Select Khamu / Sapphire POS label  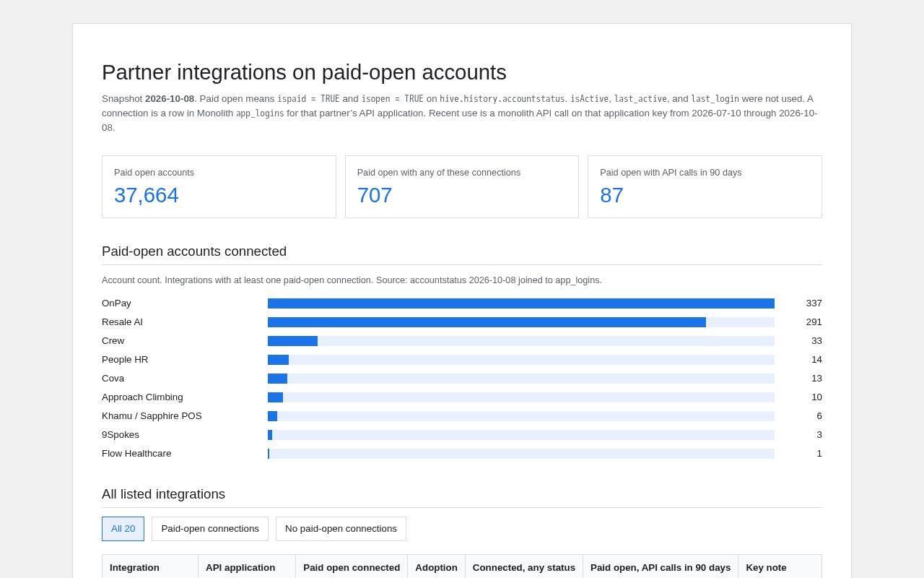152,416
